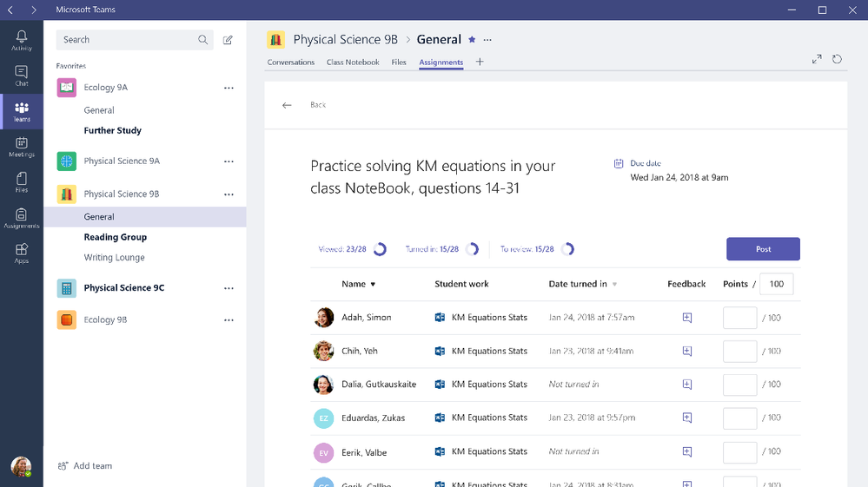
Task: Switch to the Class Notebook tab
Action: (x=353, y=62)
